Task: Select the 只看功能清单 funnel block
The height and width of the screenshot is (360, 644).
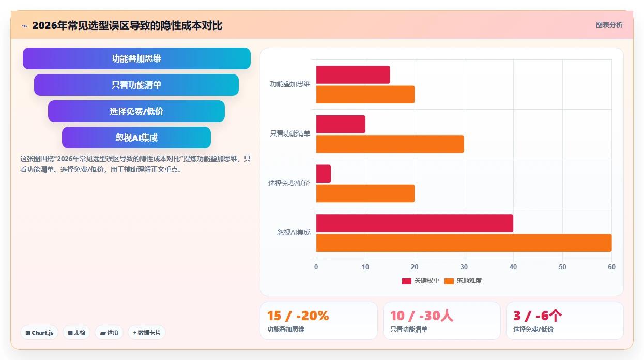Action: 136,85
